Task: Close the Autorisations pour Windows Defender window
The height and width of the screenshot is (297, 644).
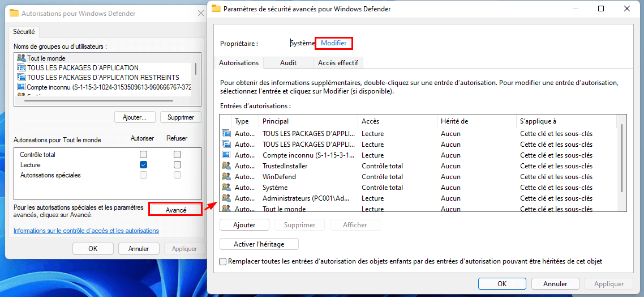Action: 200,13
